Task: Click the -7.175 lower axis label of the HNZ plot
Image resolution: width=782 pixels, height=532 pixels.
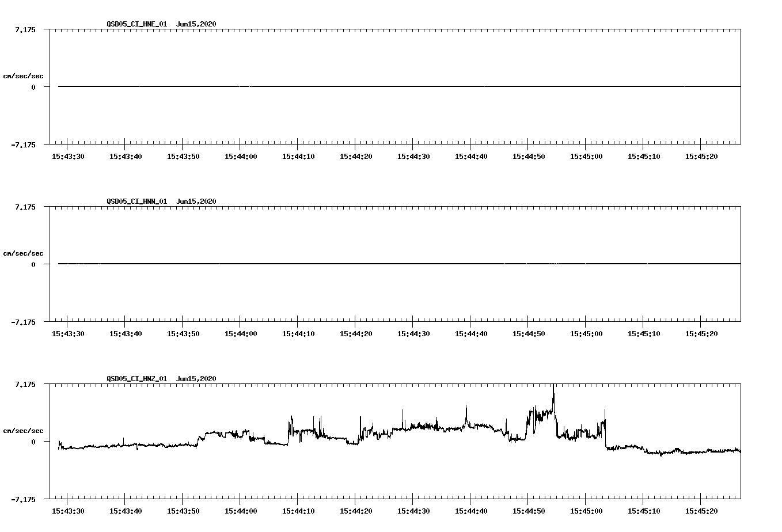Action: pyautogui.click(x=23, y=499)
